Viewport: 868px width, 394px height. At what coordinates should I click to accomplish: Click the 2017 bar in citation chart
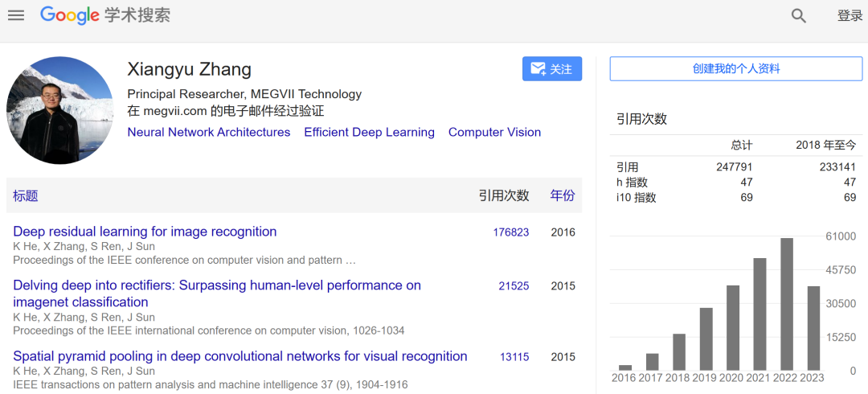click(x=652, y=362)
